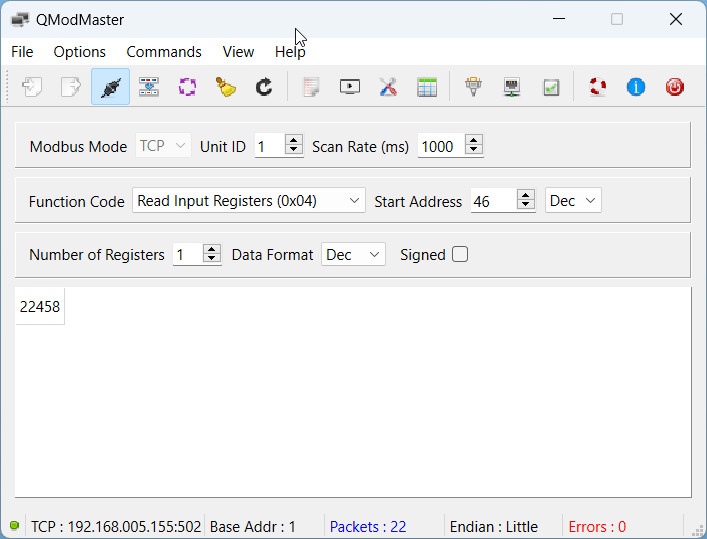This screenshot has width=707, height=539.
Task: Increase the Scan Rate value
Action: 473,140
